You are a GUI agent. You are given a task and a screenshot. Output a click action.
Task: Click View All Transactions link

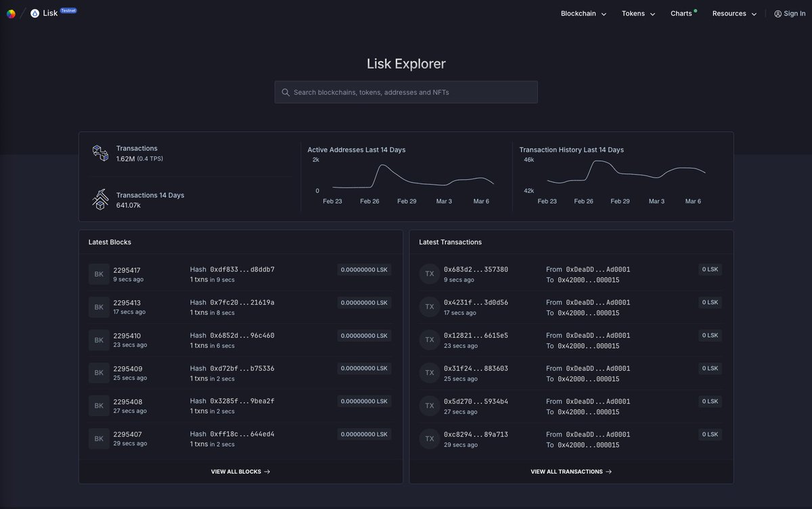coord(571,472)
